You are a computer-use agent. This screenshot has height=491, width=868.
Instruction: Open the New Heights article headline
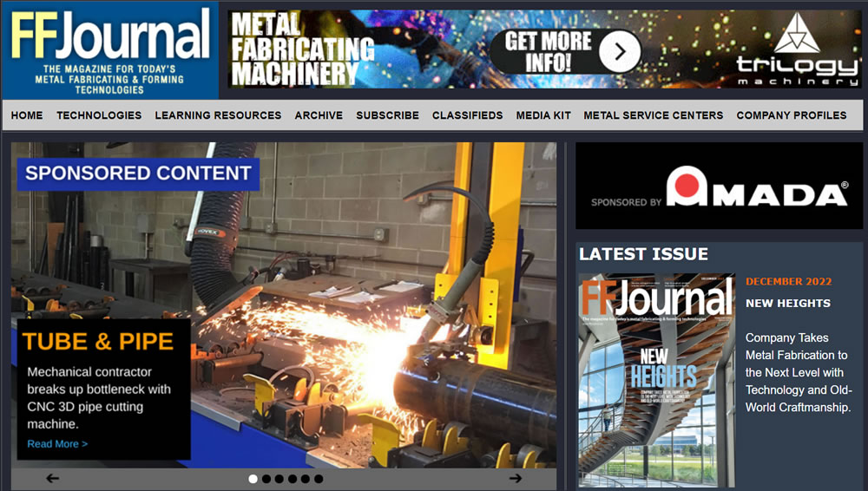[x=787, y=304]
